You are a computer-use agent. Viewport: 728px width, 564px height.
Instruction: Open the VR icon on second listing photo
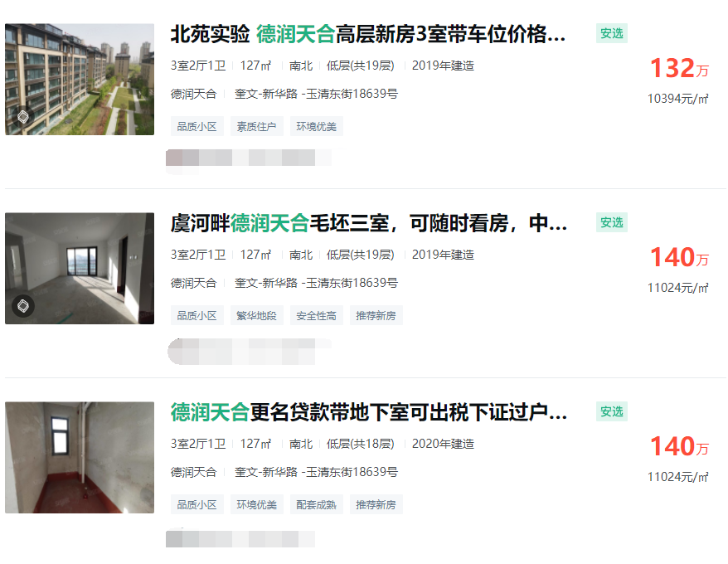point(22,306)
